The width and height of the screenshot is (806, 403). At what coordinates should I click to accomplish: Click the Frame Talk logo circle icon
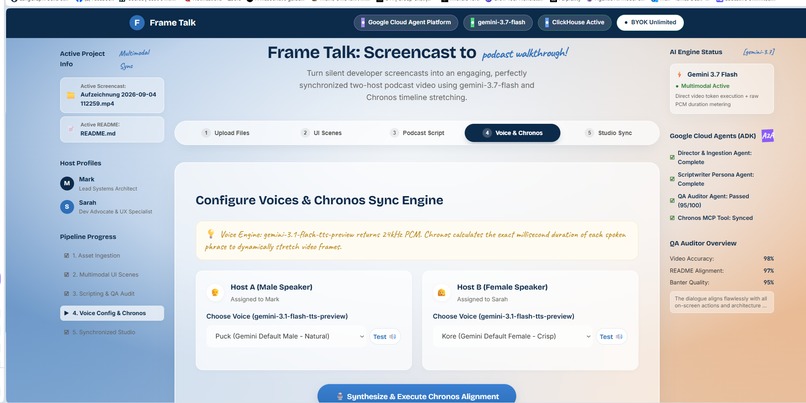click(x=137, y=23)
